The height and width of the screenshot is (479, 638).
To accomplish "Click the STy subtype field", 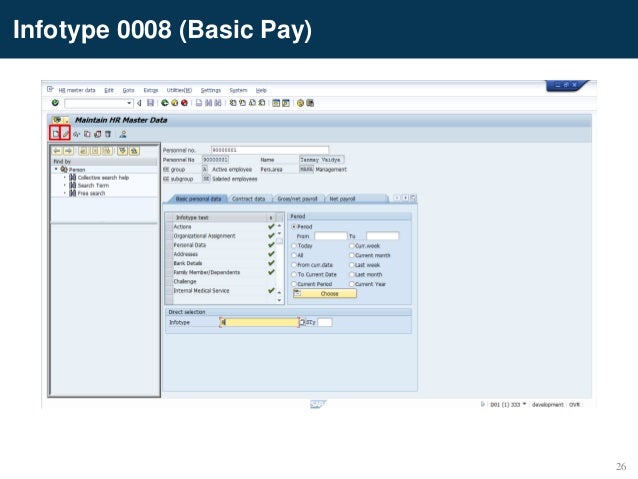I will (325, 322).
